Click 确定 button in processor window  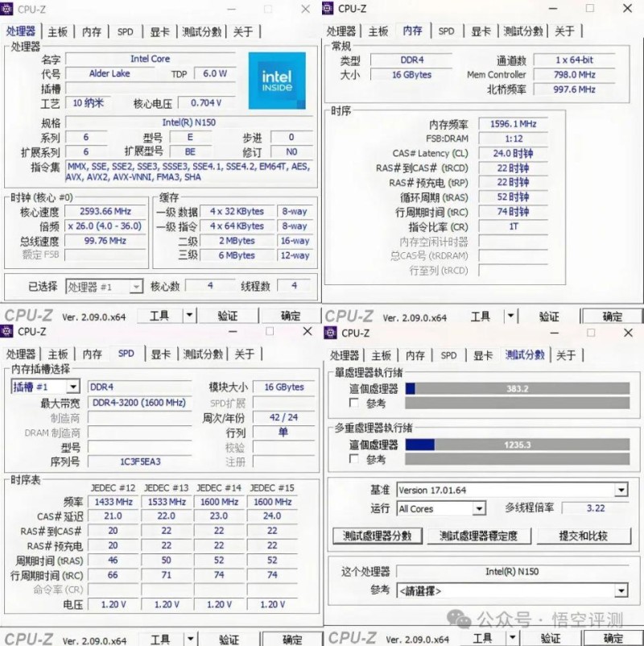point(291,316)
